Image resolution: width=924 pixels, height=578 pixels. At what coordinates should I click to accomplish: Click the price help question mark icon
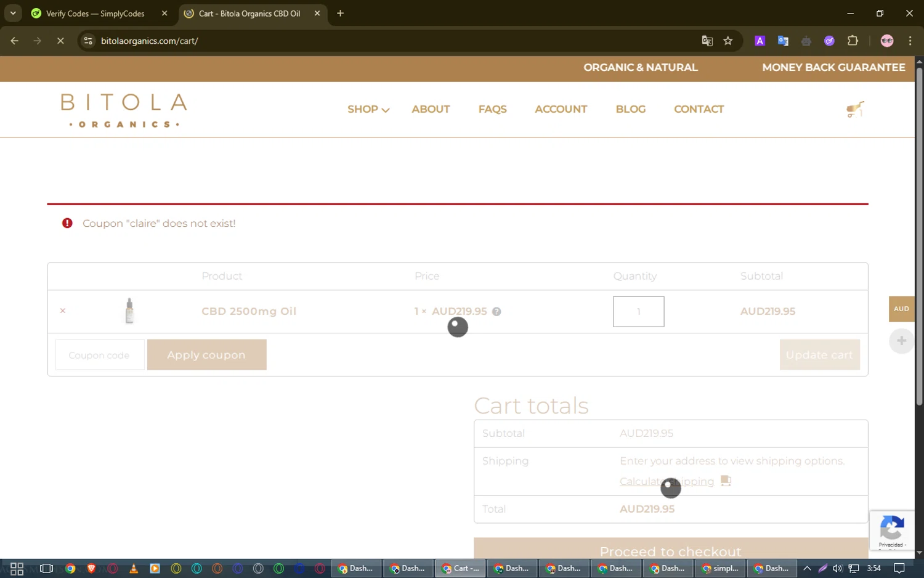pyautogui.click(x=496, y=312)
